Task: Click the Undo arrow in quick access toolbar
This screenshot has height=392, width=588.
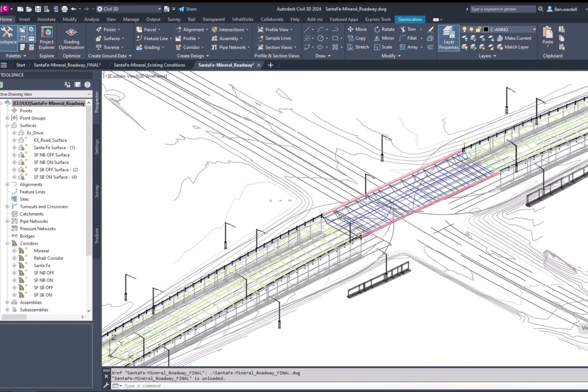Action: coord(73,9)
